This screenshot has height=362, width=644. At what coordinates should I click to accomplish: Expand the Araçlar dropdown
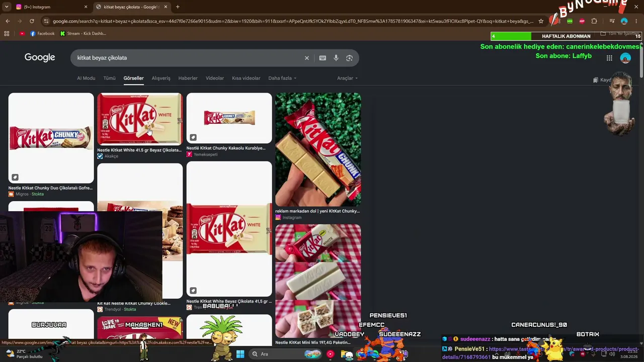[347, 78]
